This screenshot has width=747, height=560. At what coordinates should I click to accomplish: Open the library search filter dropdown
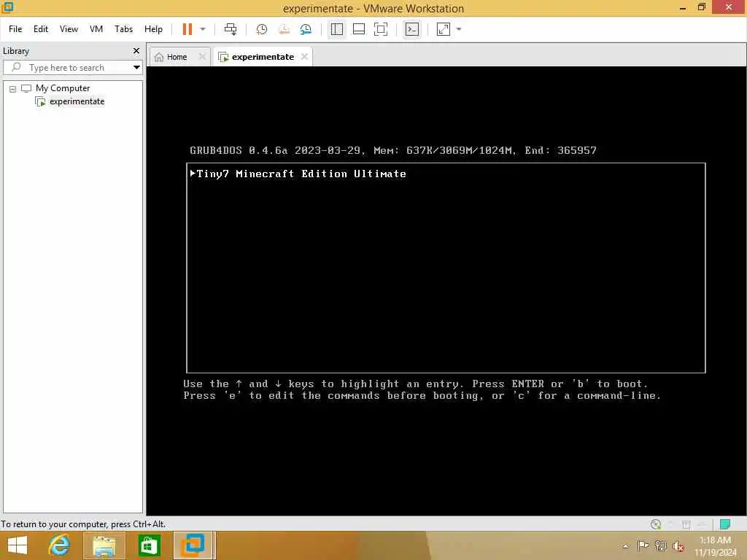pos(136,68)
